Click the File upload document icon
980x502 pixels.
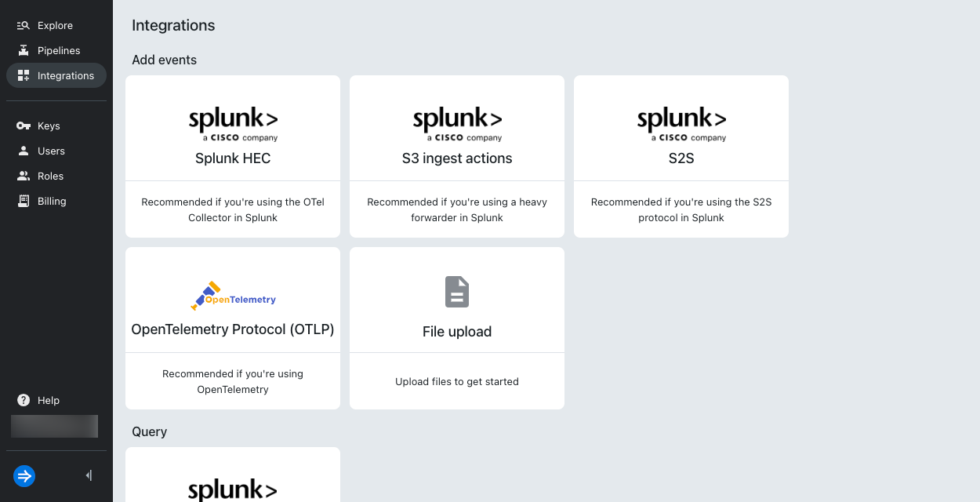[x=457, y=292]
